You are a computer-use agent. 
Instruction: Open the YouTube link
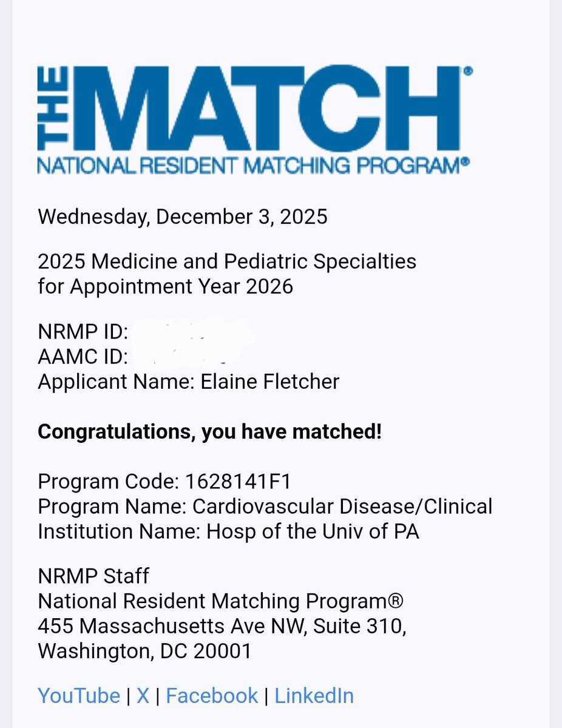pyautogui.click(x=79, y=695)
